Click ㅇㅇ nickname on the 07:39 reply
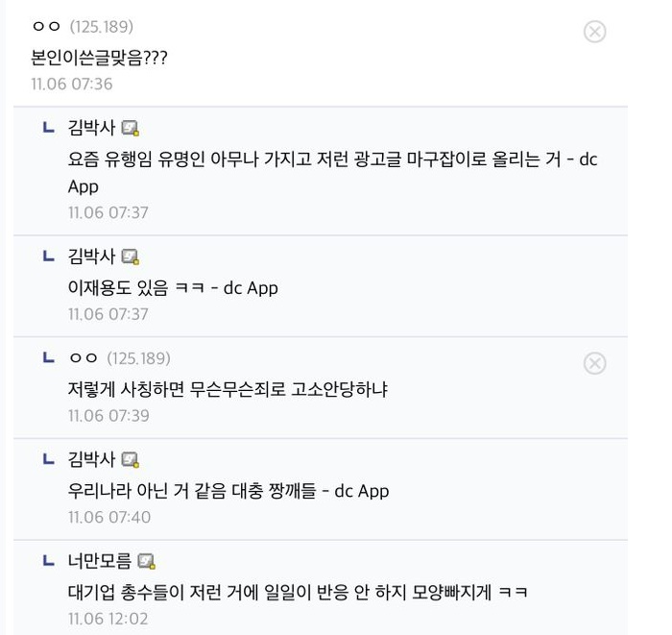 84,358
